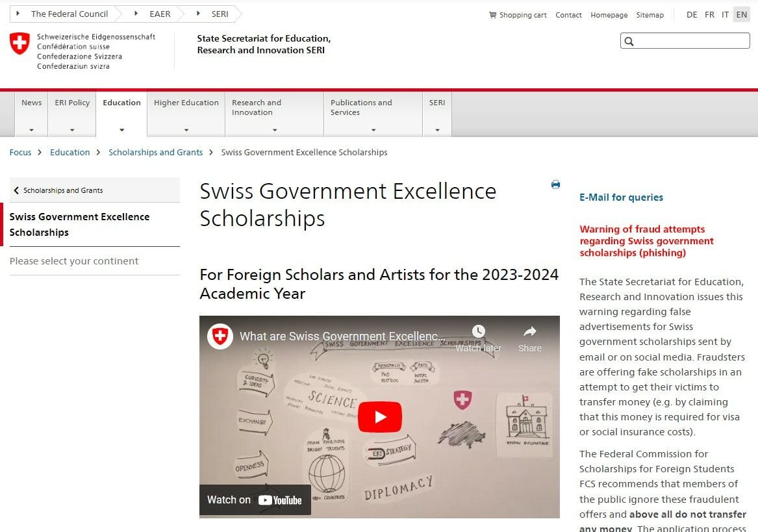This screenshot has height=532, width=758.
Task: Click State Secretariat SERI header title
Action: 264,44
